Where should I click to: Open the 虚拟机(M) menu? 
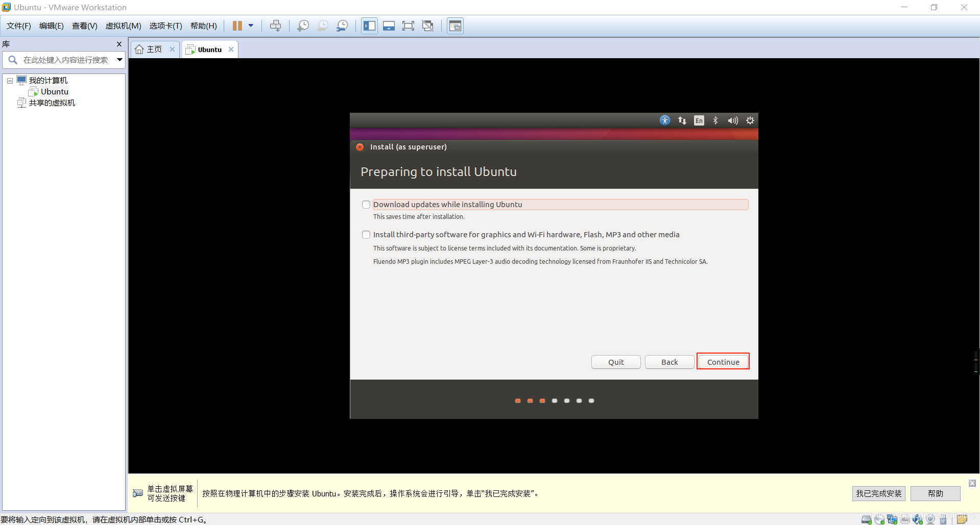tap(124, 26)
